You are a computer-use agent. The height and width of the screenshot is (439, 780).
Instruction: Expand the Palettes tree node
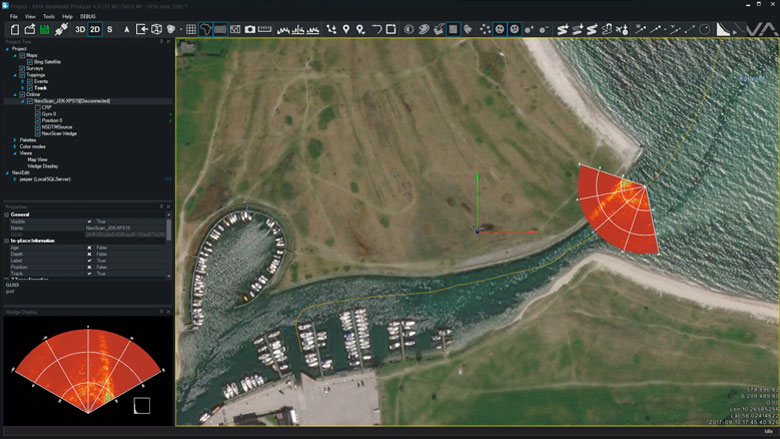coord(14,140)
